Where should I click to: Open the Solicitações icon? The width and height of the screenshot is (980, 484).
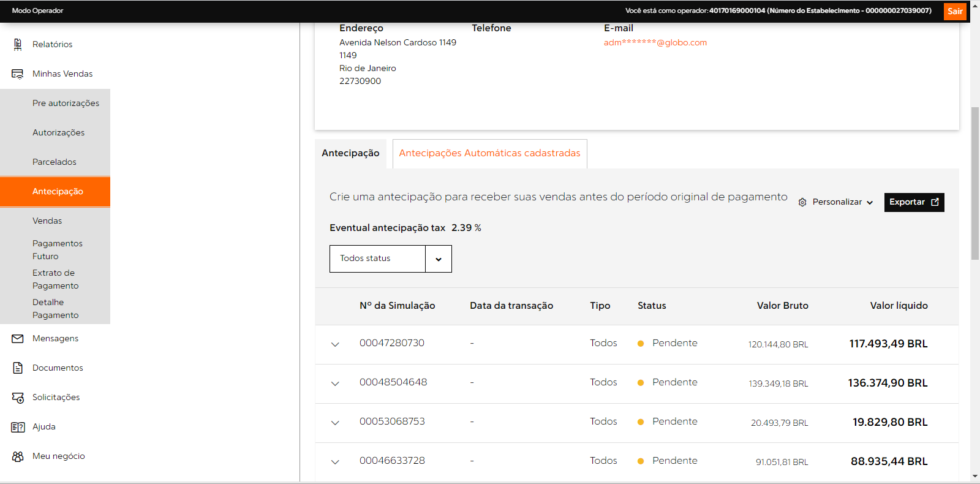(x=18, y=397)
